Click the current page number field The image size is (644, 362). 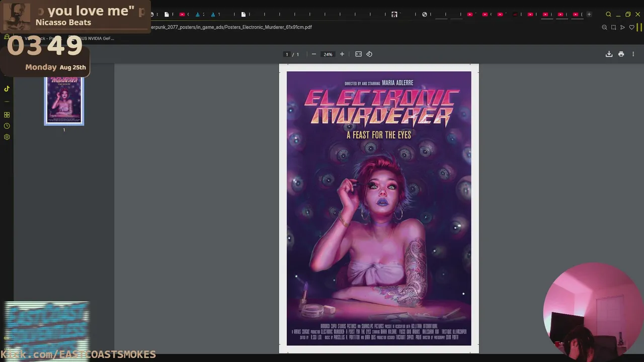pos(287,54)
